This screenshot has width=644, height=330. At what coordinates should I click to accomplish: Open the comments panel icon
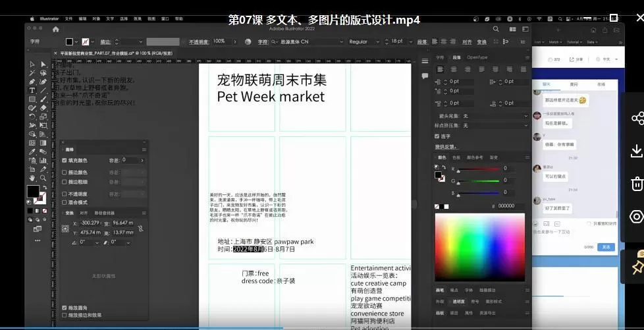point(425,76)
